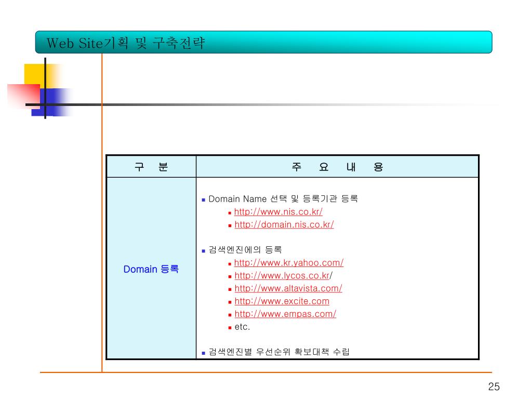Open the http://www.nis.co.kr/ link
The image size is (532, 399).
[x=278, y=212]
